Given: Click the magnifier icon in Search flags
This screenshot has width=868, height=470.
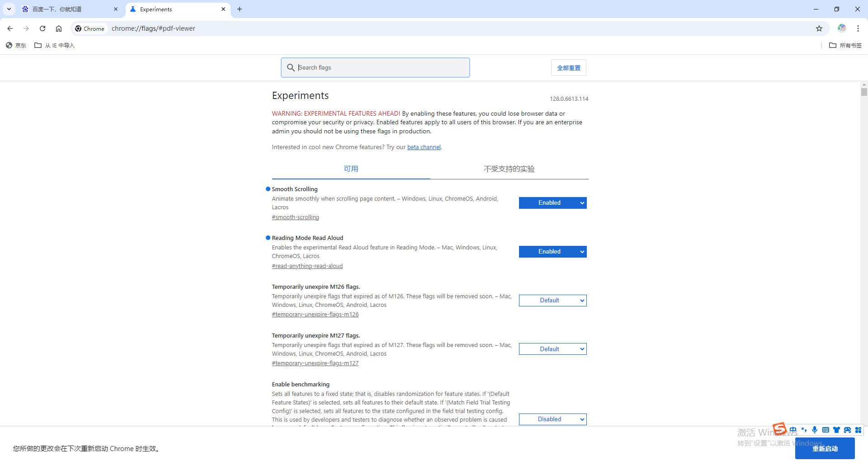Looking at the screenshot, I should [x=291, y=67].
